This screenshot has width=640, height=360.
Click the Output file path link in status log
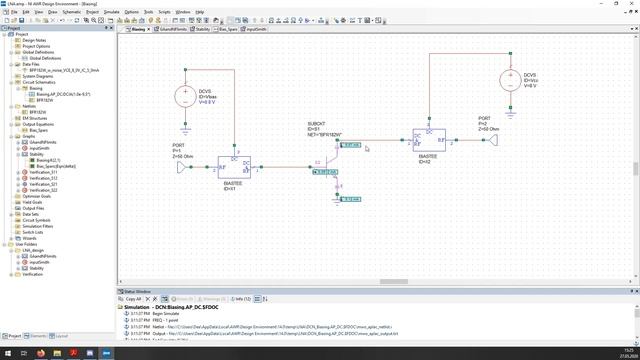click(x=283, y=333)
